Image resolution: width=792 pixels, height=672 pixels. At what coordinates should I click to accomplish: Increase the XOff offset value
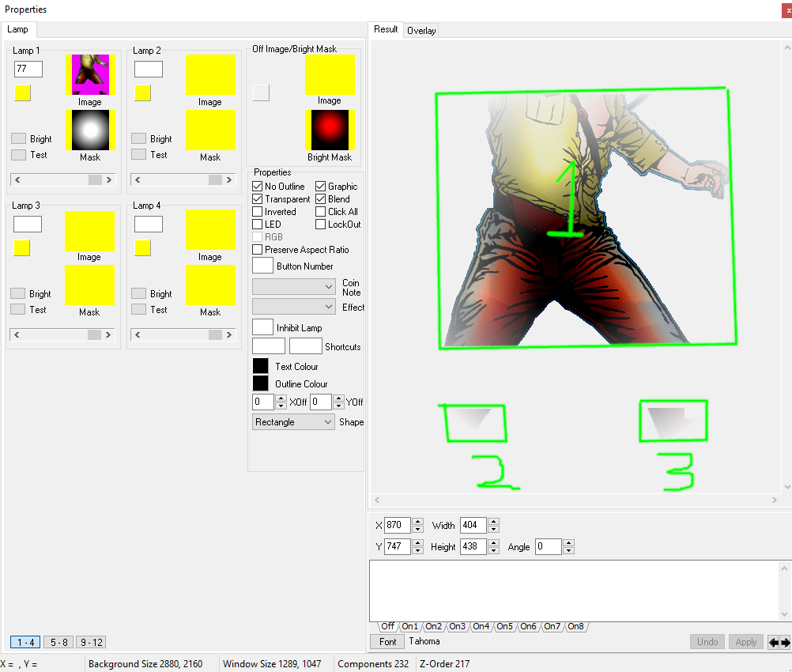[x=281, y=398]
